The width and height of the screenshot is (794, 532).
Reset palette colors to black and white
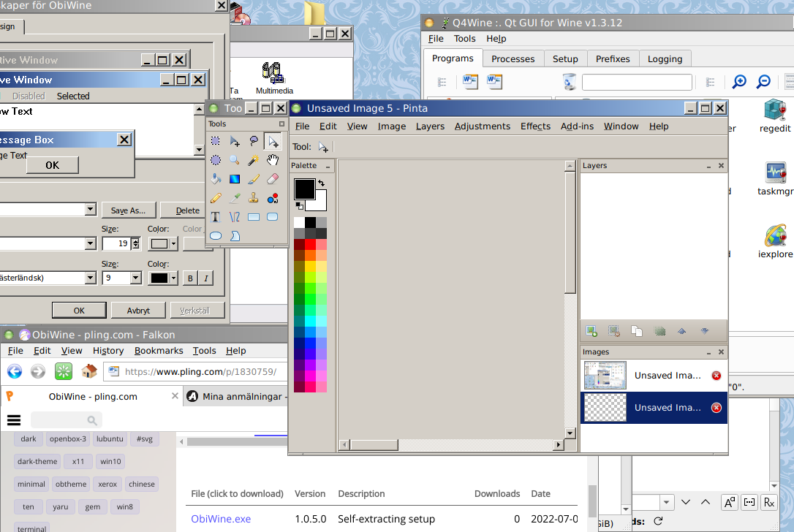[x=299, y=206]
